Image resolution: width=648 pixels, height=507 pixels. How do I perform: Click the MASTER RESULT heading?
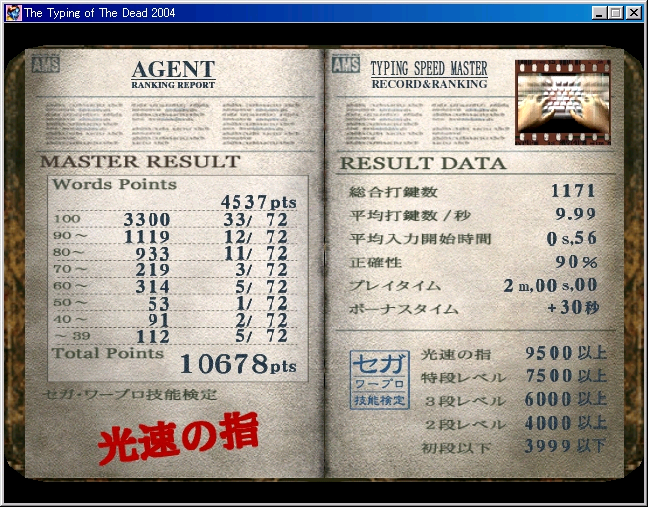(x=140, y=161)
